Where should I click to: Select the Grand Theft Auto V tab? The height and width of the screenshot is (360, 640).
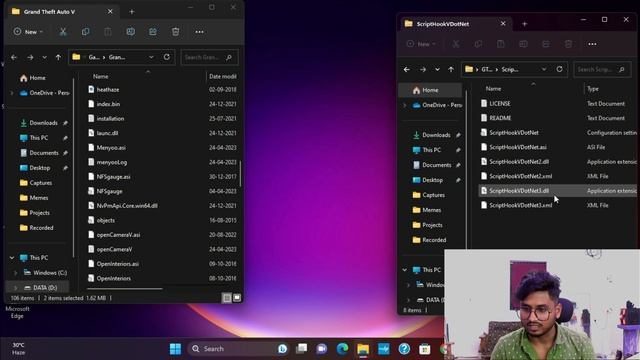(x=61, y=12)
